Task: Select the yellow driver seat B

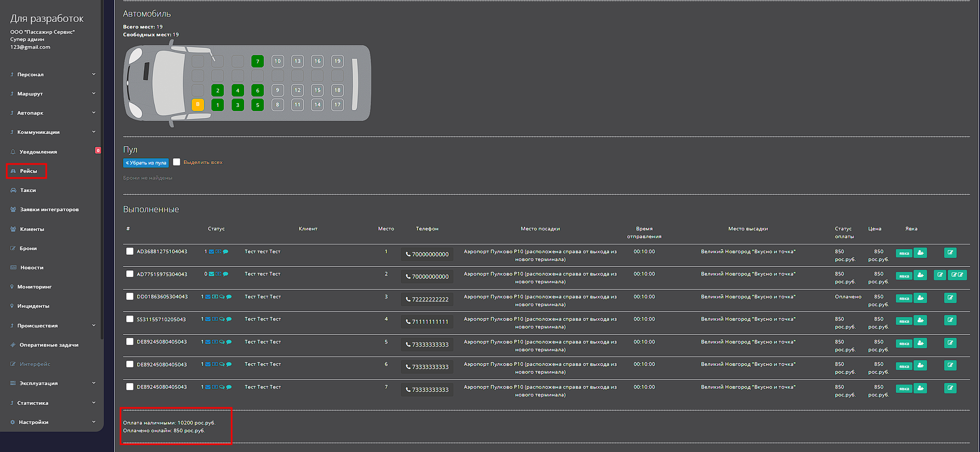Action: pyautogui.click(x=197, y=104)
